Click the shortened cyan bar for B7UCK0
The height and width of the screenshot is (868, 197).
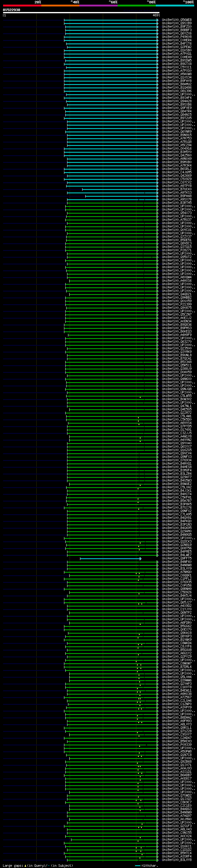120,189
